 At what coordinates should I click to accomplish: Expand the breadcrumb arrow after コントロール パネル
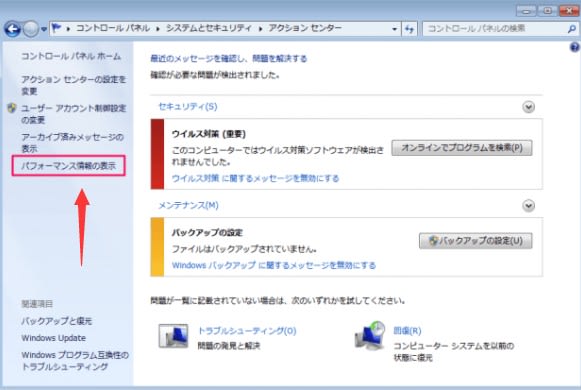coord(158,29)
